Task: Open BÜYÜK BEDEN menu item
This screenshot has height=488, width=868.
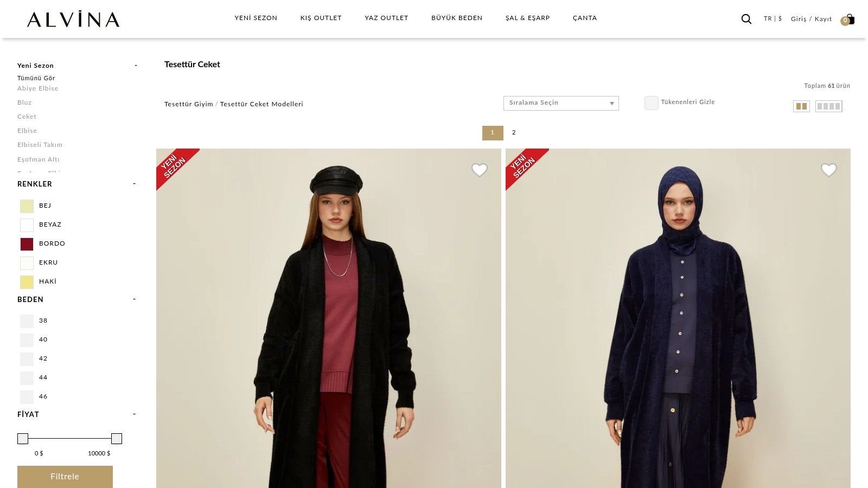Action: (x=456, y=18)
